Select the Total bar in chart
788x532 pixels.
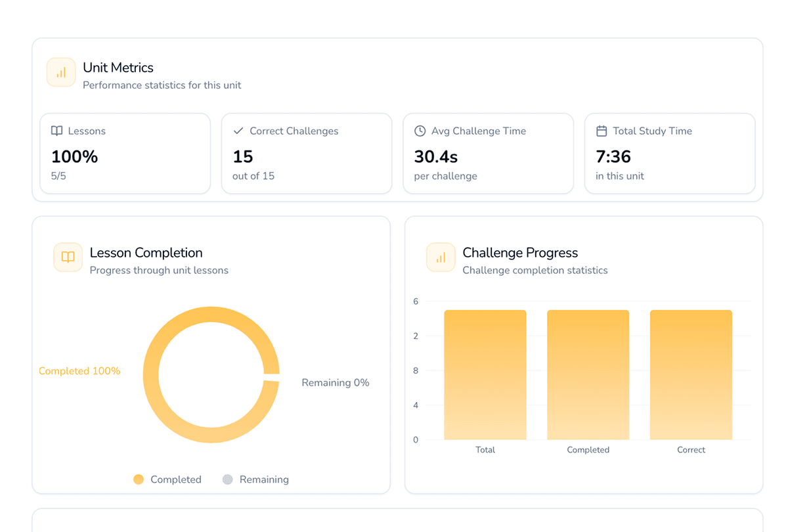[x=485, y=374]
